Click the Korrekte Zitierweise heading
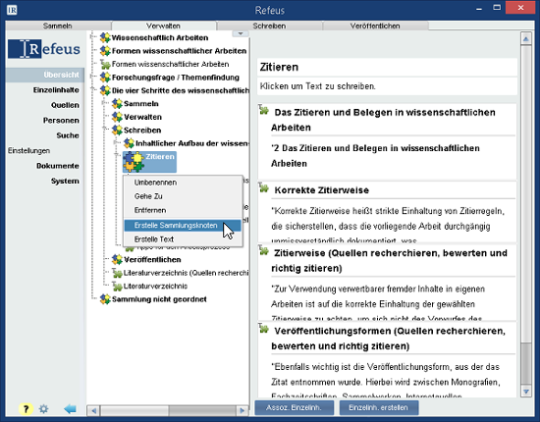The width and height of the screenshot is (540, 422). (322, 190)
